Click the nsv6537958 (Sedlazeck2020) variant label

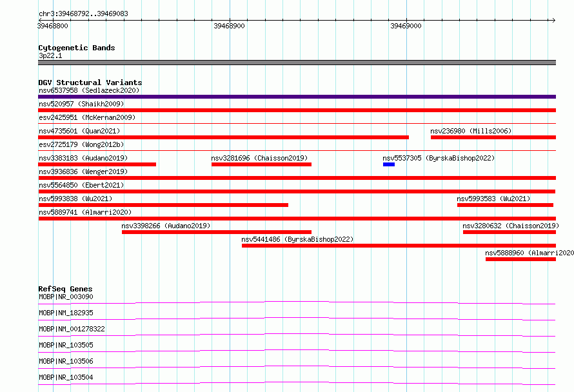[89, 90]
